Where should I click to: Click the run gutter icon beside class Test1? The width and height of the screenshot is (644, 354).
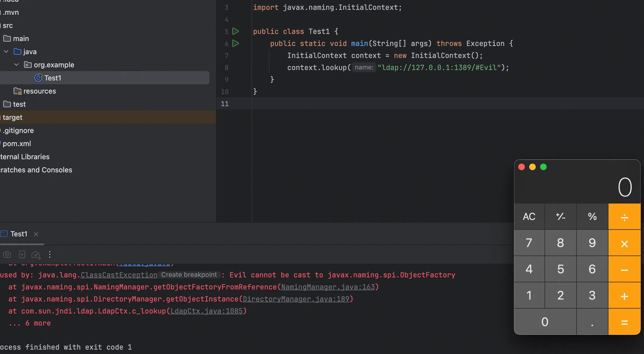[235, 31]
